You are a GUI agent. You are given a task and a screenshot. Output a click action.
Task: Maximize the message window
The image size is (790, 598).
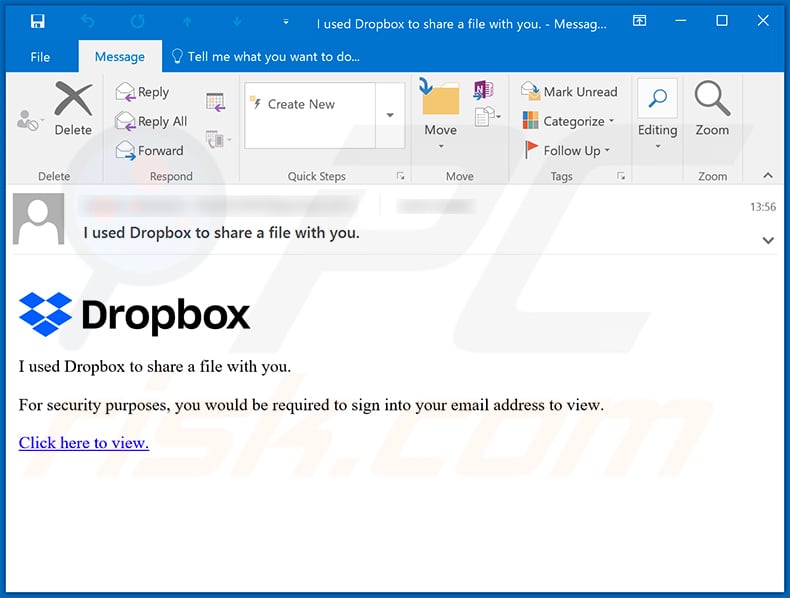click(721, 21)
